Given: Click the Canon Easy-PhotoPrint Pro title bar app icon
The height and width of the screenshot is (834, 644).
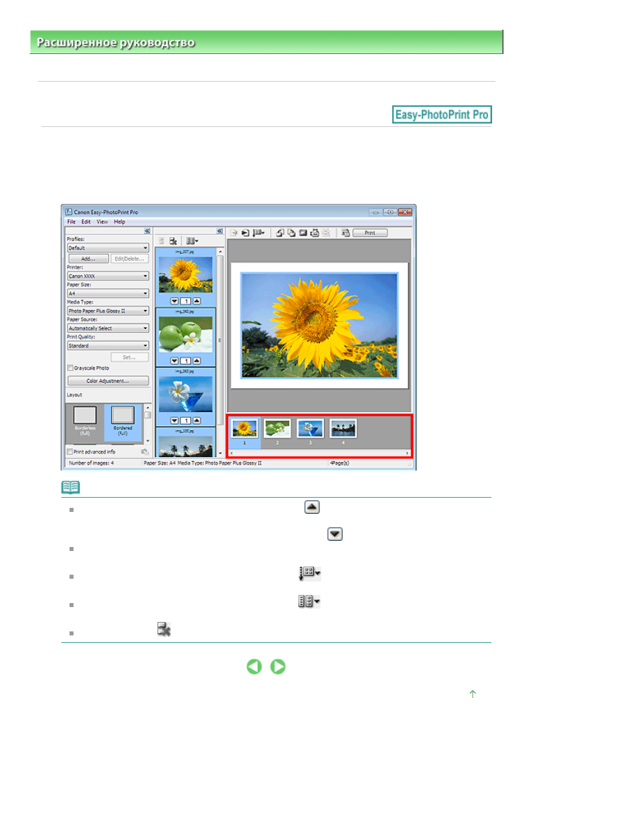Looking at the screenshot, I should 68,212.
